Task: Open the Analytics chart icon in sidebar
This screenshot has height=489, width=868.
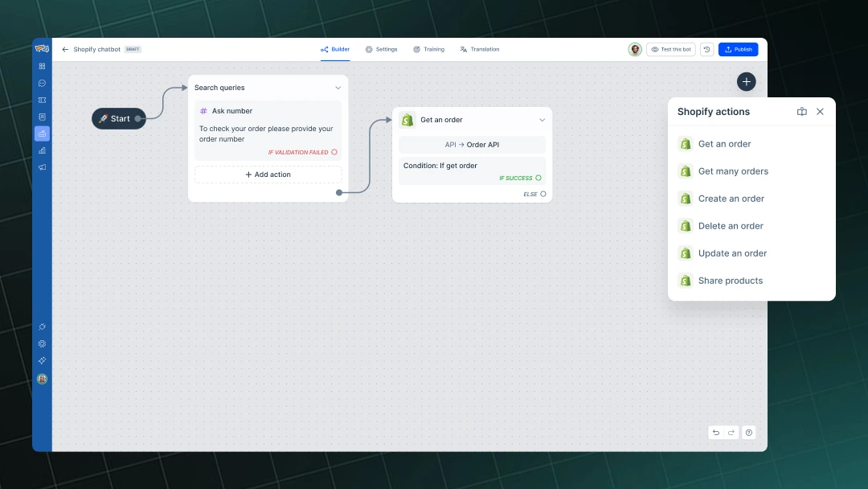Action: pos(42,150)
